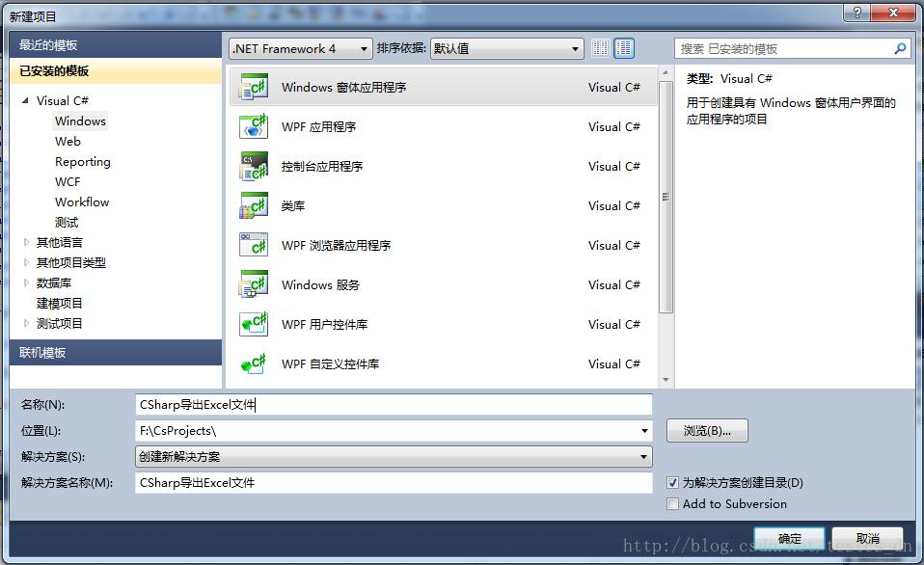The image size is (924, 565).
Task: Click the template list scrollbar thumb
Action: (666, 198)
